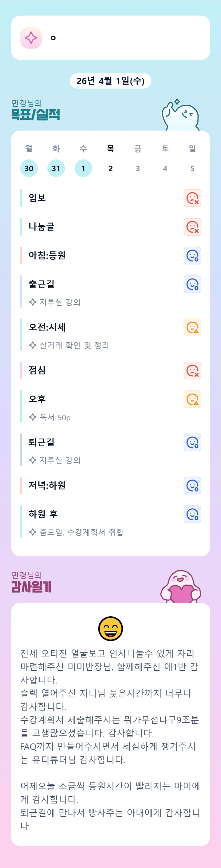This screenshot has width=221, height=868.
Task: Click the blue smiley for 저녁:하원
Action: pos(192,486)
